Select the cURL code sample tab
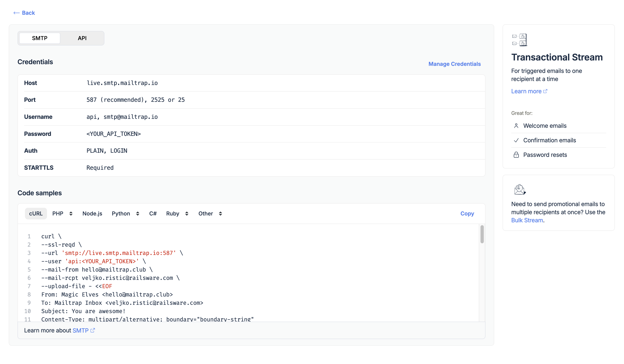 tap(36, 213)
